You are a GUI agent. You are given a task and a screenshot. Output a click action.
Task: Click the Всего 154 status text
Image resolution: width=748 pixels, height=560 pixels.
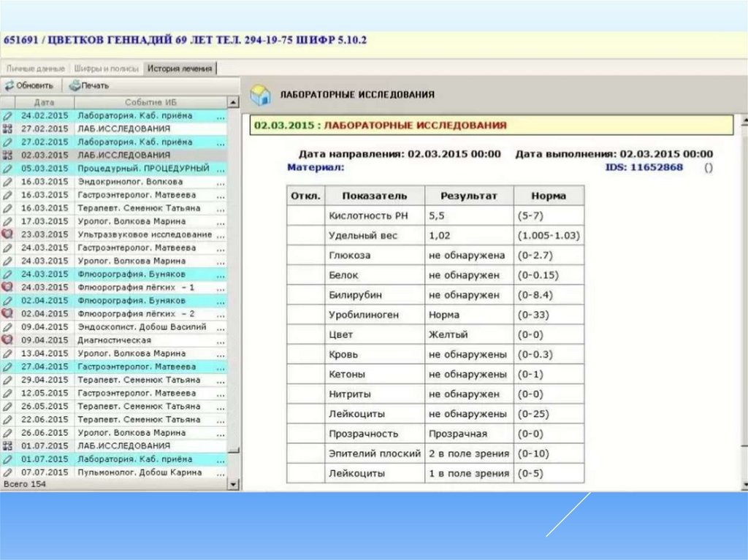click(x=25, y=484)
